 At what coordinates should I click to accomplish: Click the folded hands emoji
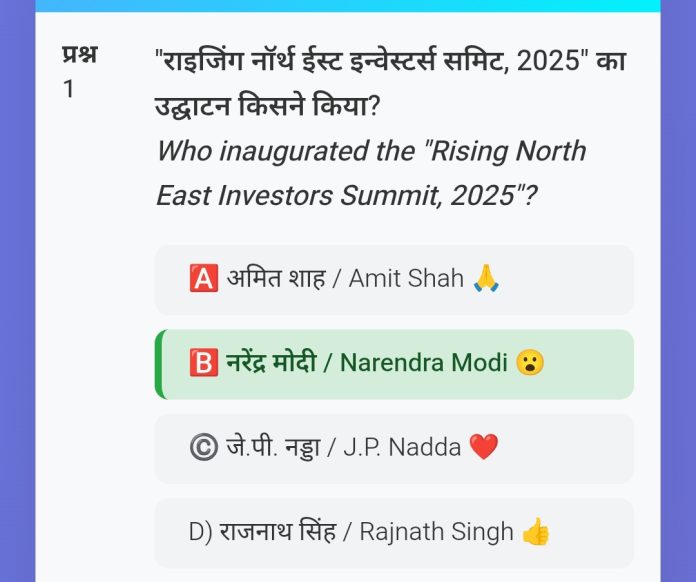[x=486, y=279]
